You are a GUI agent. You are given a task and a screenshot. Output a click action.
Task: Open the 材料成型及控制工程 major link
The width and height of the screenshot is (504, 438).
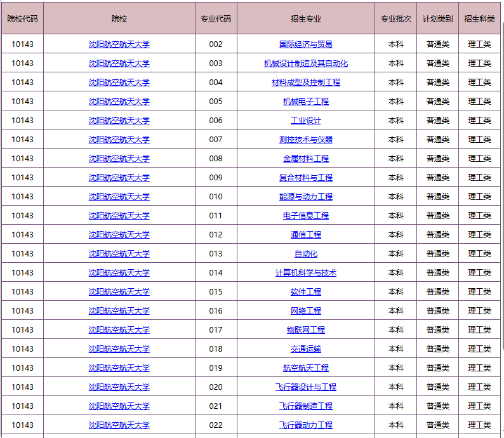pyautogui.click(x=305, y=83)
